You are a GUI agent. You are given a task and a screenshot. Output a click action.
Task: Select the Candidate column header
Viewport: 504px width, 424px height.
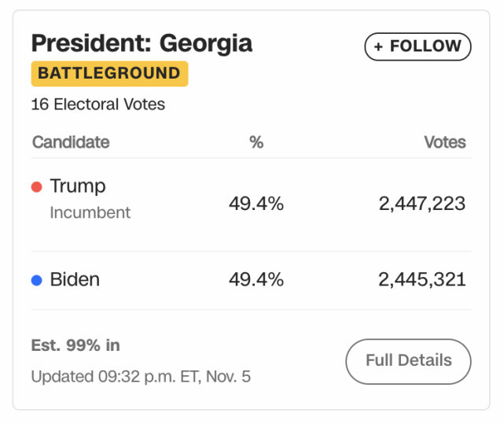pos(71,142)
